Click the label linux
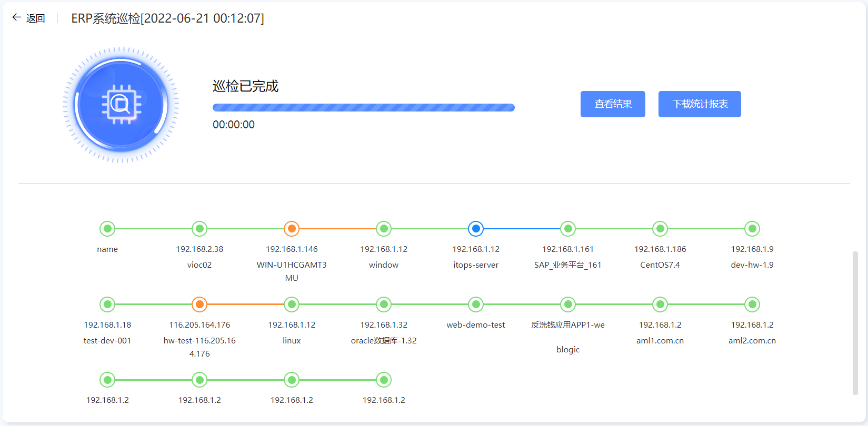This screenshot has height=426, width=868. pyautogui.click(x=292, y=341)
